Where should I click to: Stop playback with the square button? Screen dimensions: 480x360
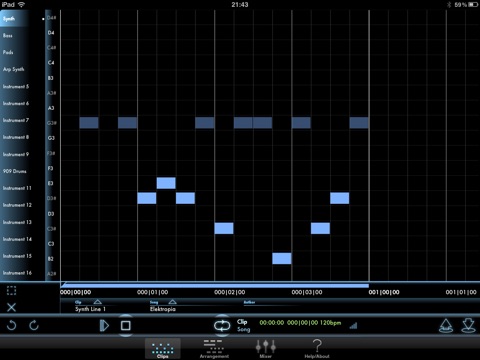(125, 325)
